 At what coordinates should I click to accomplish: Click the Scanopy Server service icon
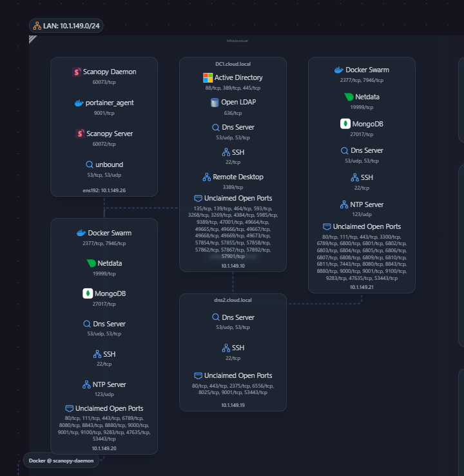pos(81,134)
